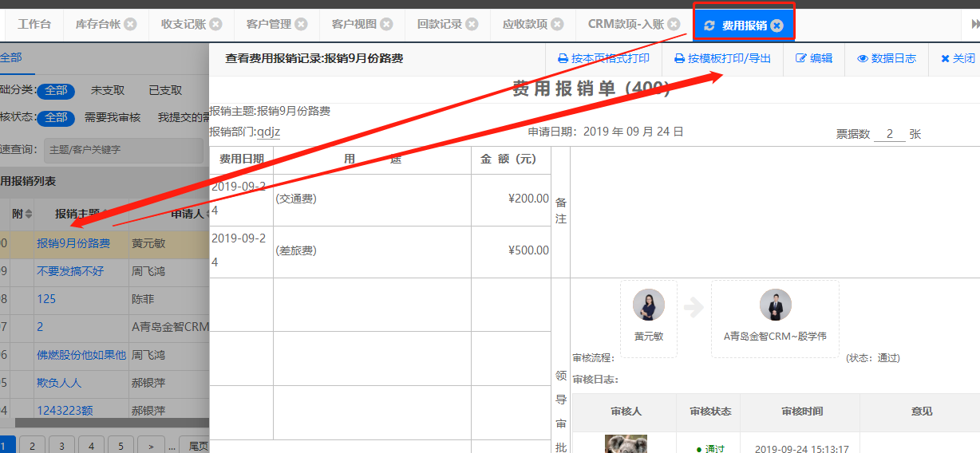Jump to 尾页 last page
Viewport: 980px width, 453px height.
tap(194, 446)
